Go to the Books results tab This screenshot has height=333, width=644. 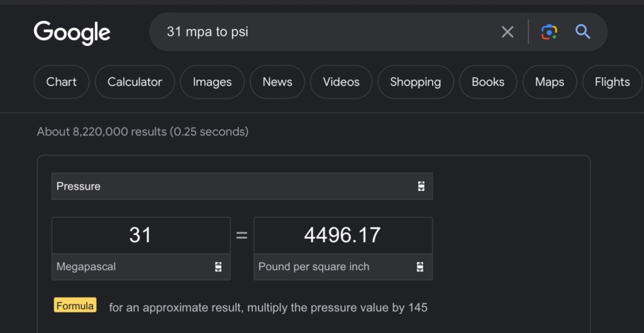(488, 82)
